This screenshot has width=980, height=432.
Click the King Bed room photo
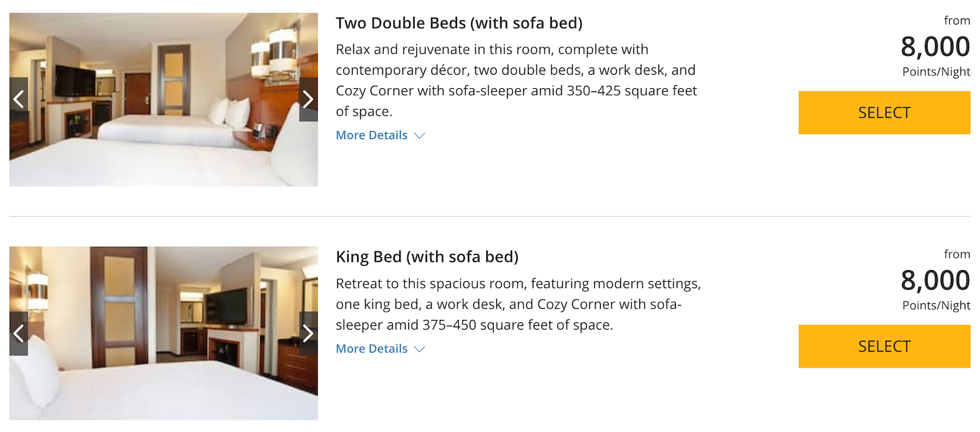tap(164, 333)
